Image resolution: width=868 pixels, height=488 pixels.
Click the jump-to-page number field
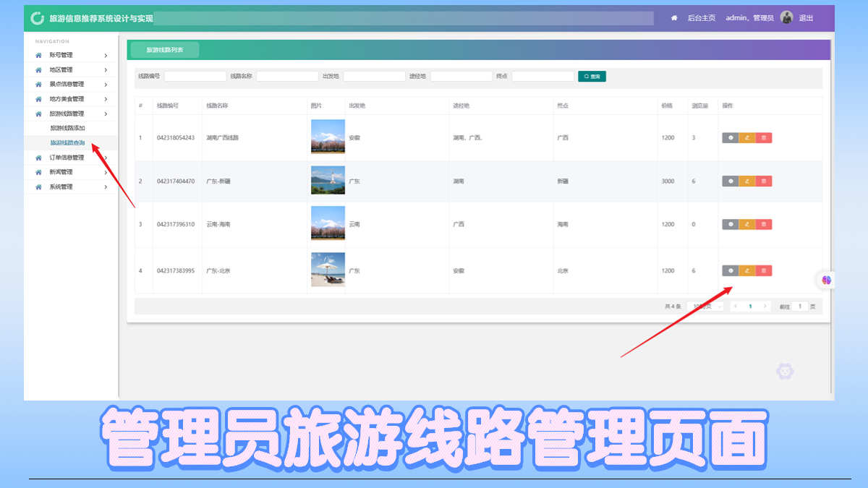click(799, 307)
